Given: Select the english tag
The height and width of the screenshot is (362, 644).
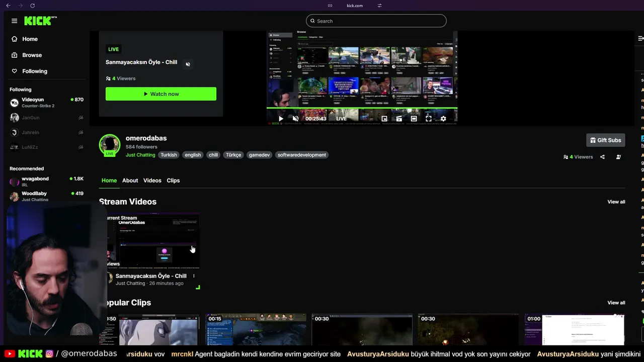Looking at the screenshot, I should coord(193,155).
